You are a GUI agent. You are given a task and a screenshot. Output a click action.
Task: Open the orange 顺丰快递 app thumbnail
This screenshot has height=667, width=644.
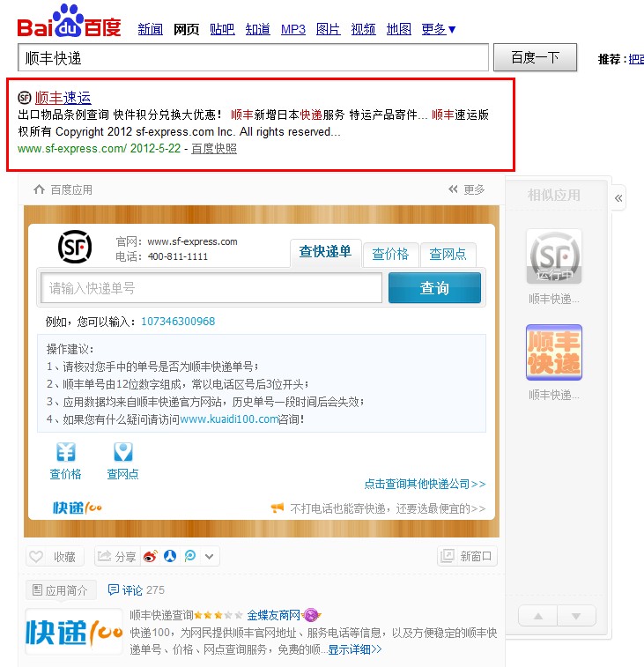tap(554, 352)
